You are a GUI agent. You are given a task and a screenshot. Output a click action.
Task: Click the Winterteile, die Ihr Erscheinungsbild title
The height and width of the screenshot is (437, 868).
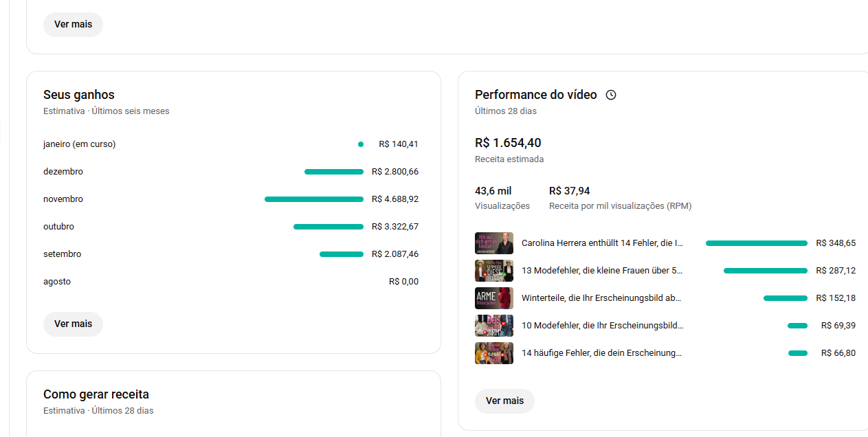601,298
